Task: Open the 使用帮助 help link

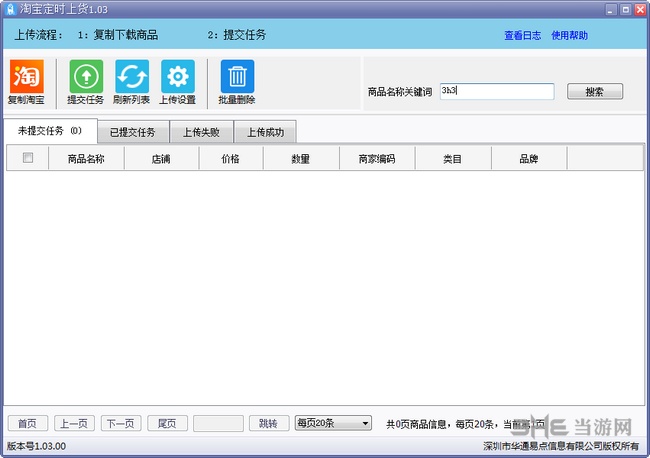Action: (x=570, y=36)
